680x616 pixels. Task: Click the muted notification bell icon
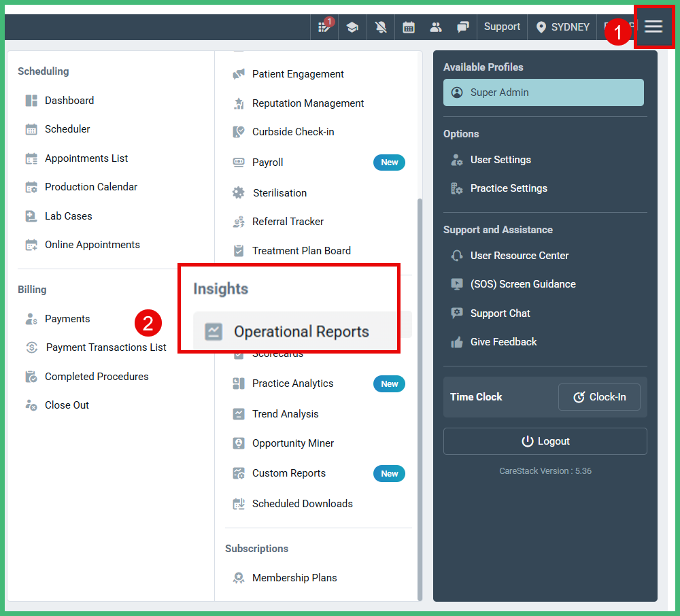point(381,27)
